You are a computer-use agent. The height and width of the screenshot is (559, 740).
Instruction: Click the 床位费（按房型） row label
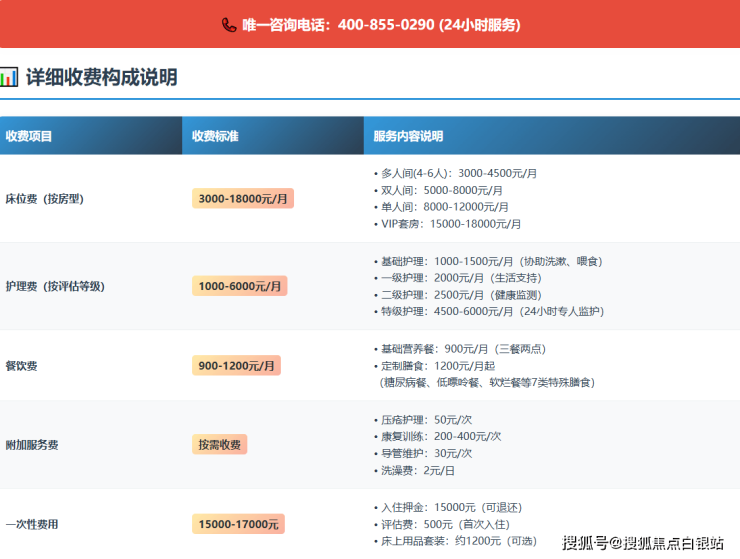pos(44,199)
